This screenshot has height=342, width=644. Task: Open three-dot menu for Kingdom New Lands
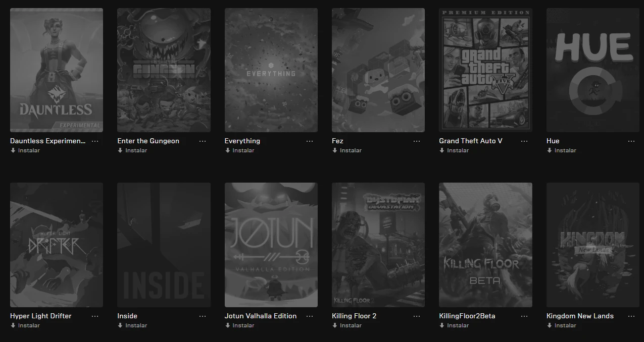click(631, 316)
